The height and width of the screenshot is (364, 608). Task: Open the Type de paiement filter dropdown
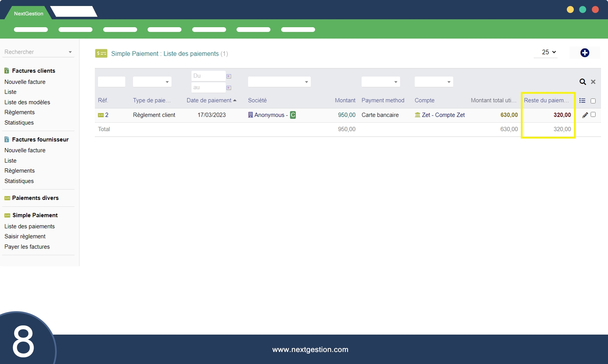(x=152, y=82)
